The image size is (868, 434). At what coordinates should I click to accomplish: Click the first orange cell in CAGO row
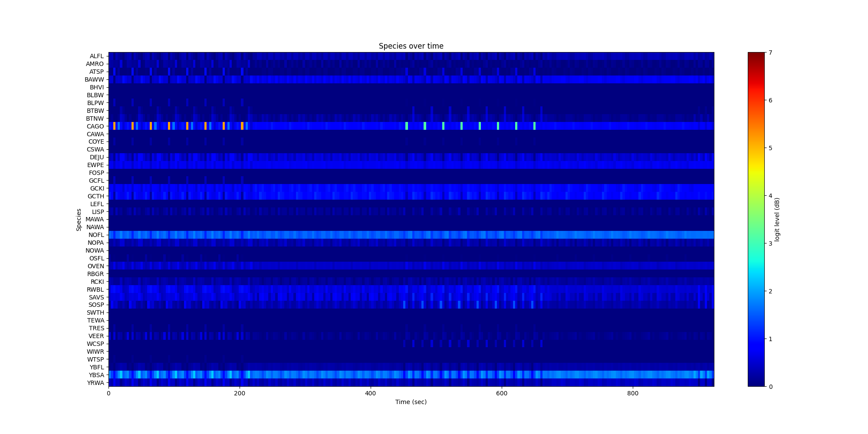coord(114,126)
